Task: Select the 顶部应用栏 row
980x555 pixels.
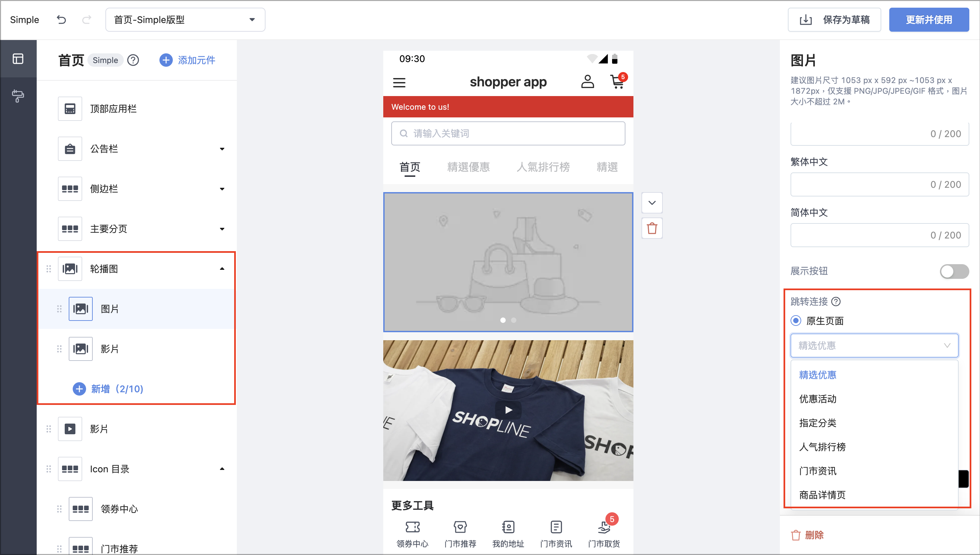Action: point(136,109)
